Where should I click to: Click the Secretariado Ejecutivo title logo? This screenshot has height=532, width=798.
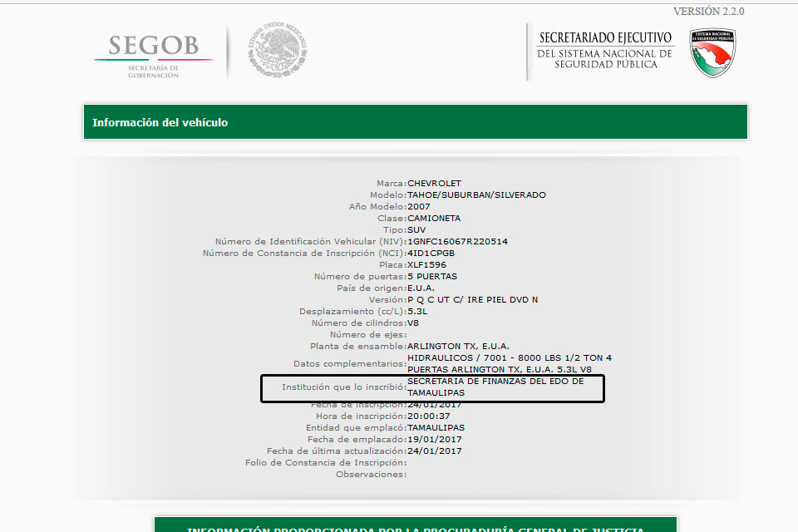605,51
